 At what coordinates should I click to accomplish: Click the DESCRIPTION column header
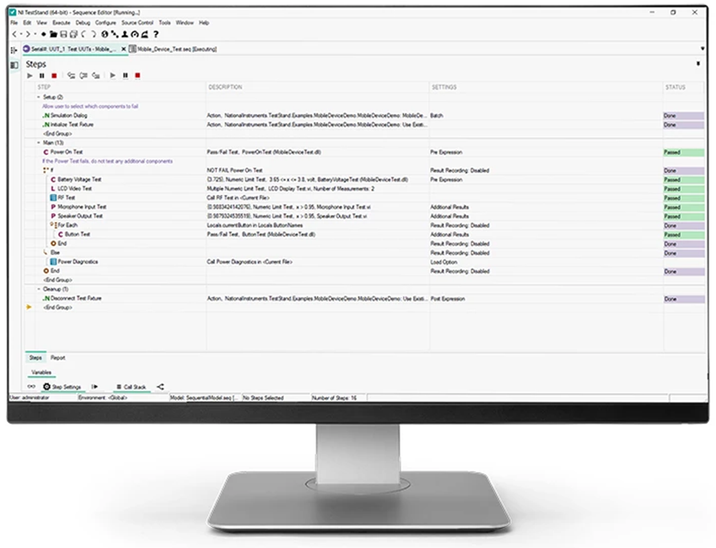point(225,87)
